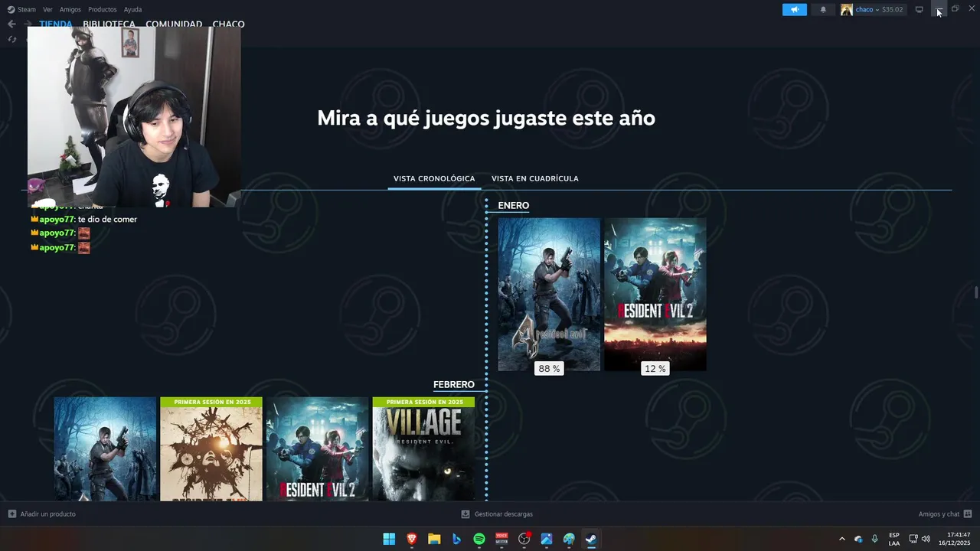Screen dimensions: 980x551
Task: Open the Bing icon in the taskbar
Action: pyautogui.click(x=456, y=539)
